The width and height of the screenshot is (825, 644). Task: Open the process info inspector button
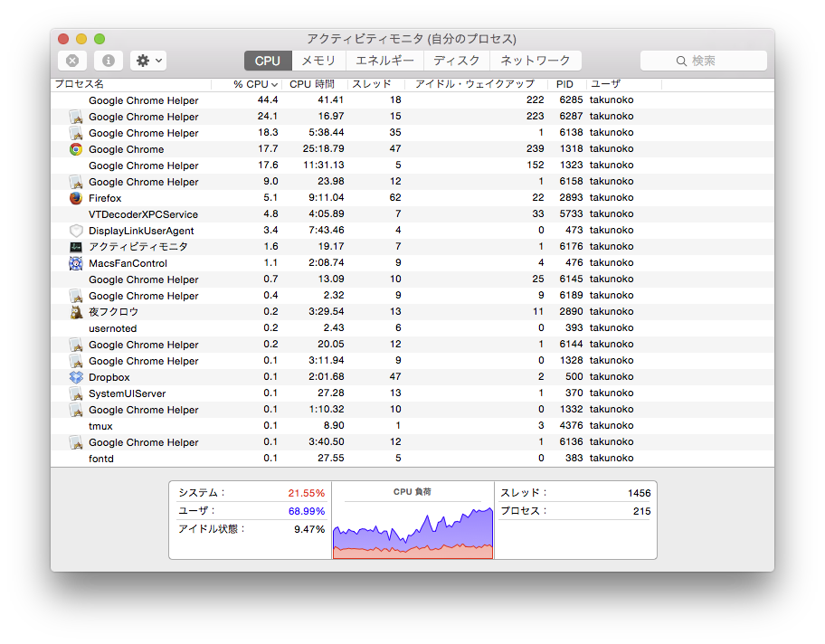point(109,61)
